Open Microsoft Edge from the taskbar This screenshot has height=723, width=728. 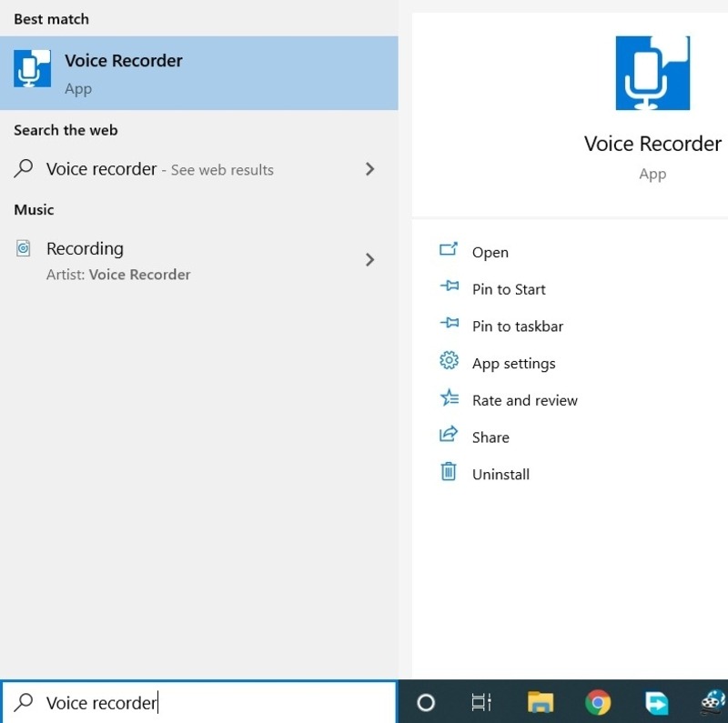pos(656,702)
